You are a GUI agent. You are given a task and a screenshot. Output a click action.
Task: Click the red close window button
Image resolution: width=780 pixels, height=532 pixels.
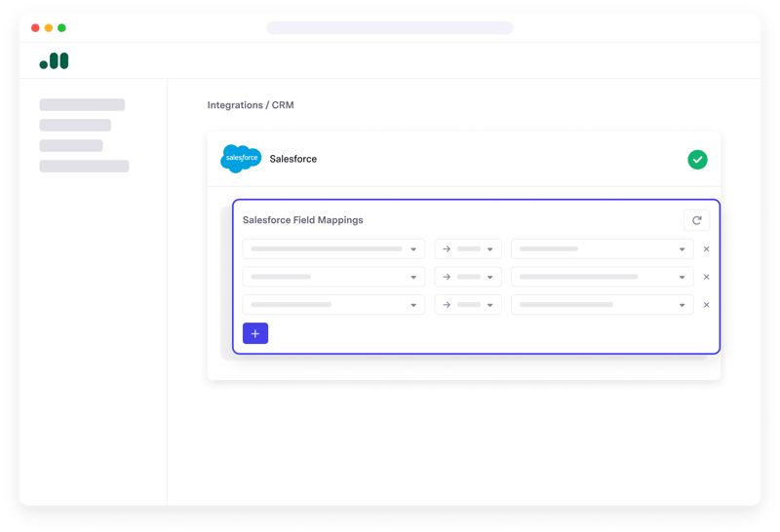(35, 28)
